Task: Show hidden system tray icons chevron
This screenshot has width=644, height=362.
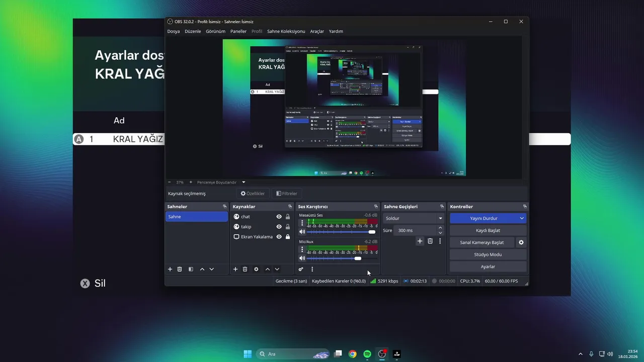Action: click(x=581, y=354)
